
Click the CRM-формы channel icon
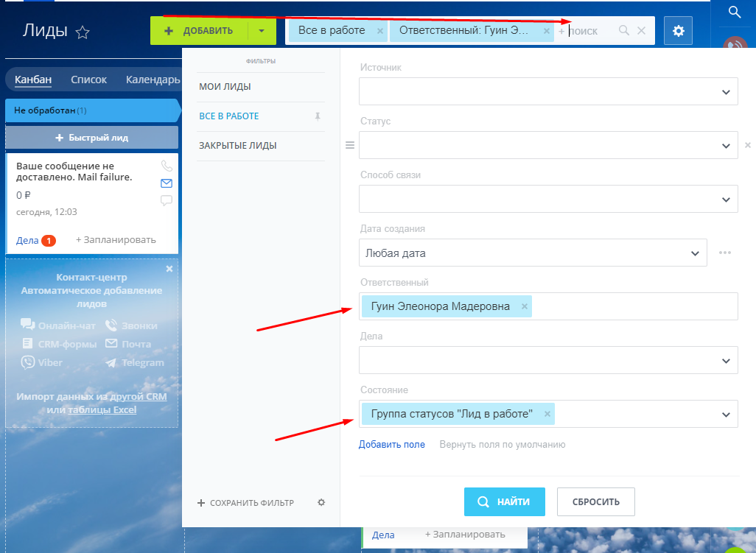click(x=27, y=343)
